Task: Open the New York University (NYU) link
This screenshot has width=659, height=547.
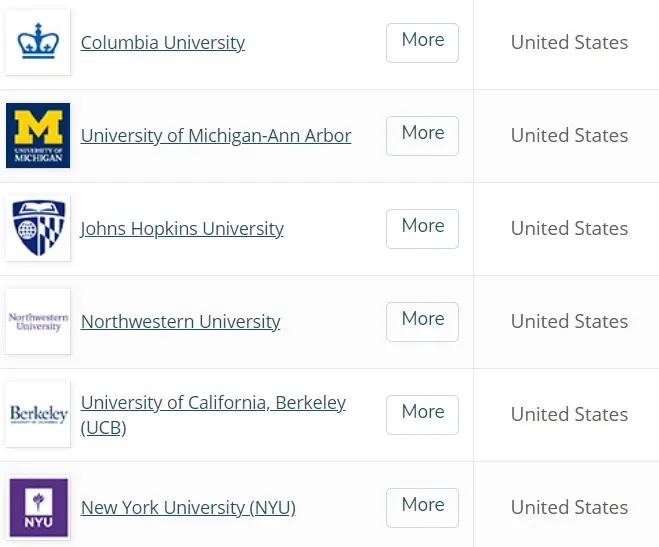Action: tap(188, 508)
